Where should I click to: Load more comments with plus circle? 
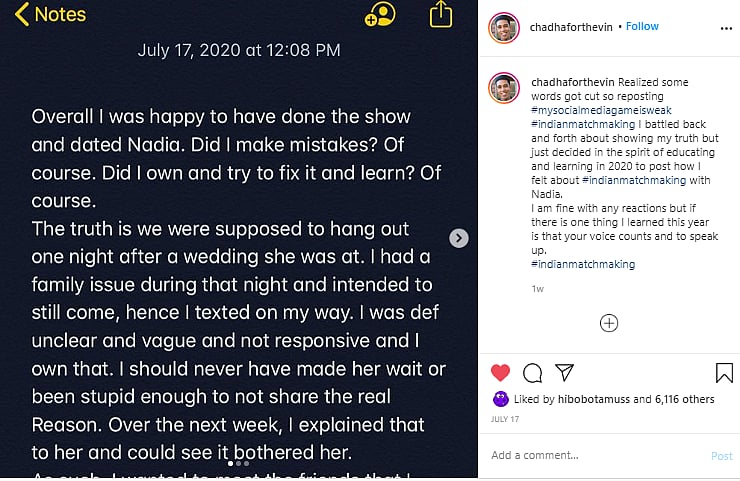[x=609, y=323]
